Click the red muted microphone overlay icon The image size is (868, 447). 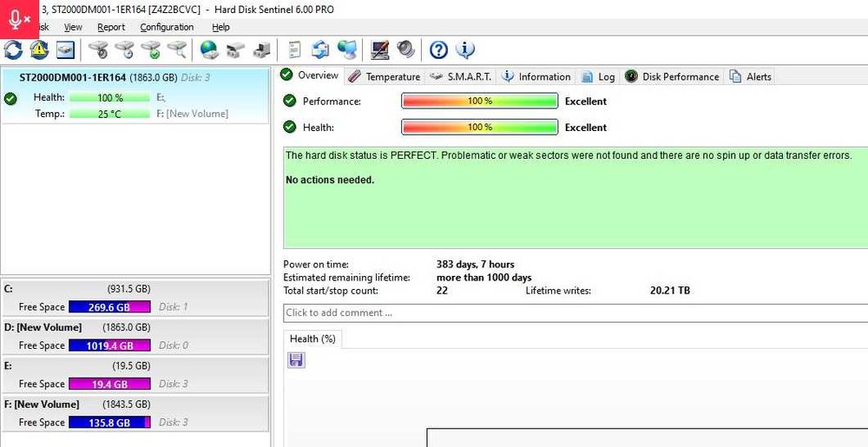[19, 19]
